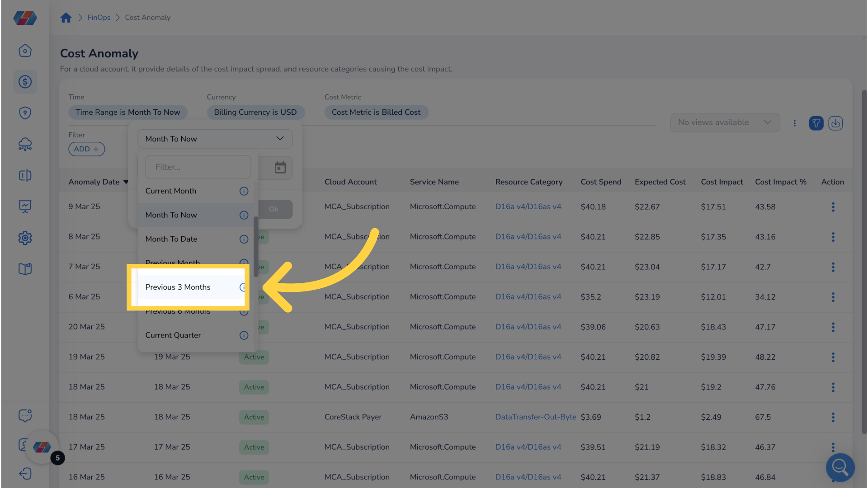Click the page vertical scrollbar on right

tap(864, 262)
